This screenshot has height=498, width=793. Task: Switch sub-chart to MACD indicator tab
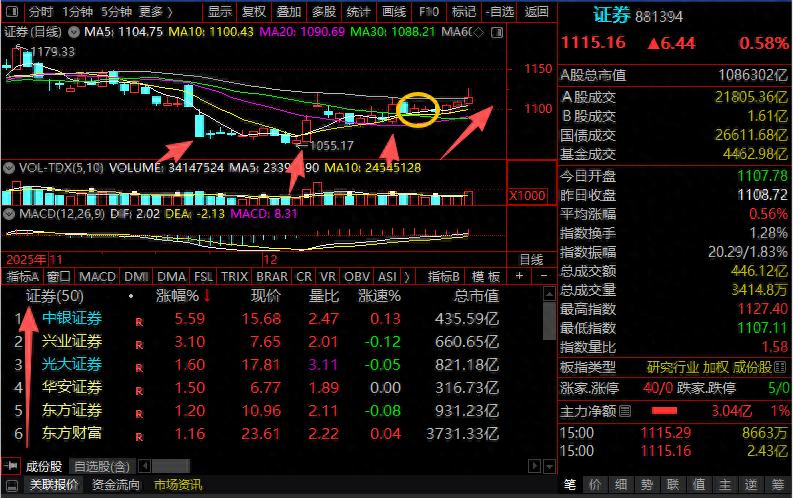pos(97,277)
